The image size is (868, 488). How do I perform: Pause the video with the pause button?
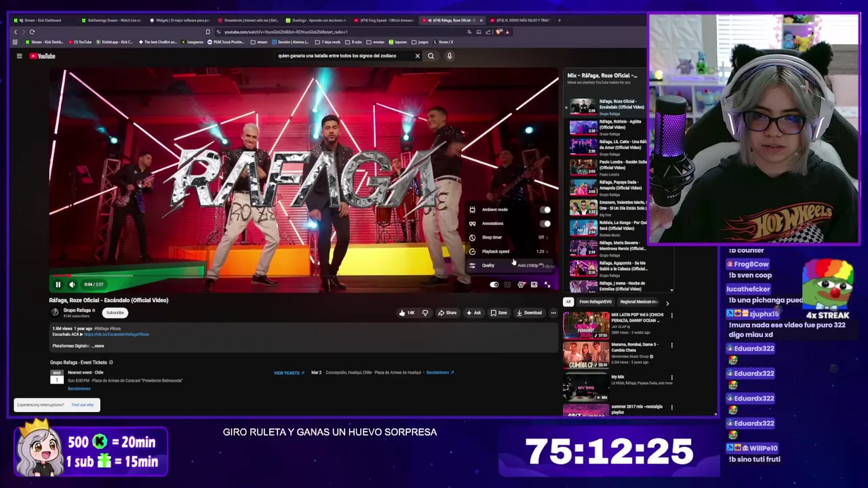pyautogui.click(x=58, y=285)
